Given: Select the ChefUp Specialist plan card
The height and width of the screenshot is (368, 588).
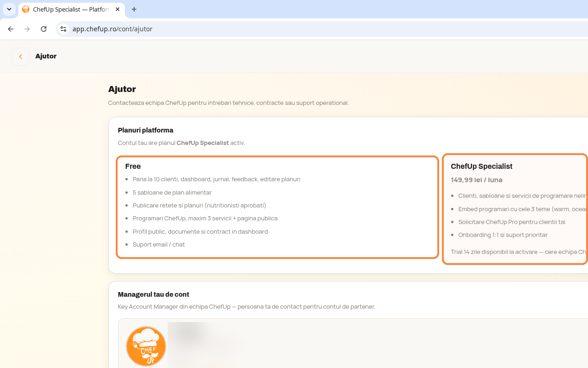Looking at the screenshot, I should point(515,209).
